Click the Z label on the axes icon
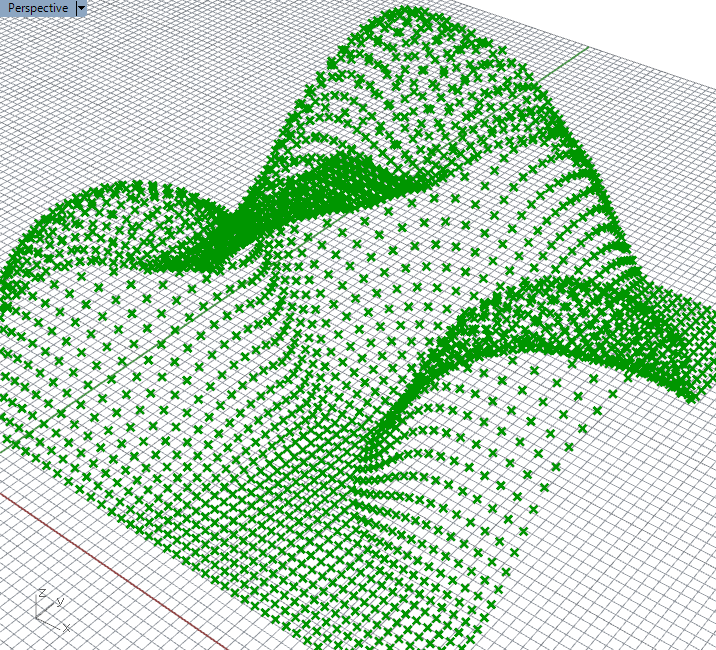Viewport: 716px width, 650px height. (x=41, y=594)
